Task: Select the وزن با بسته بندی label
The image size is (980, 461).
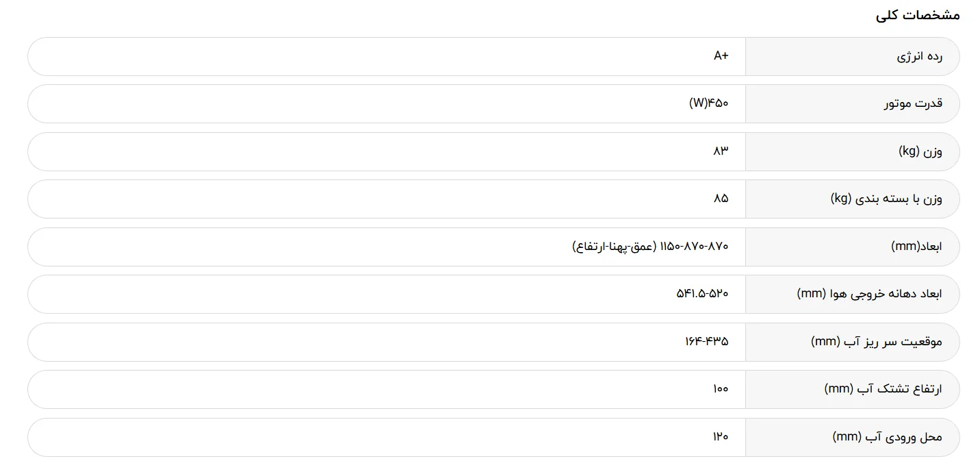Action: click(x=886, y=199)
